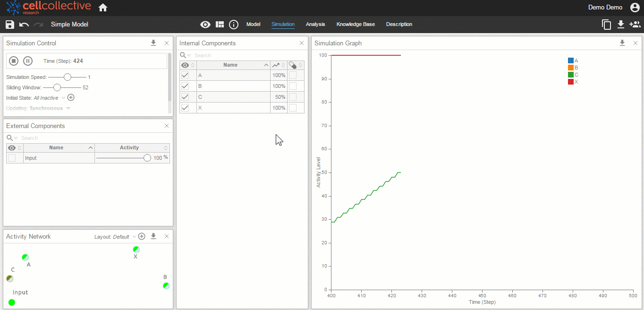The width and height of the screenshot is (644, 310).
Task: Enable visibility checkbox for Input component
Action: click(12, 158)
